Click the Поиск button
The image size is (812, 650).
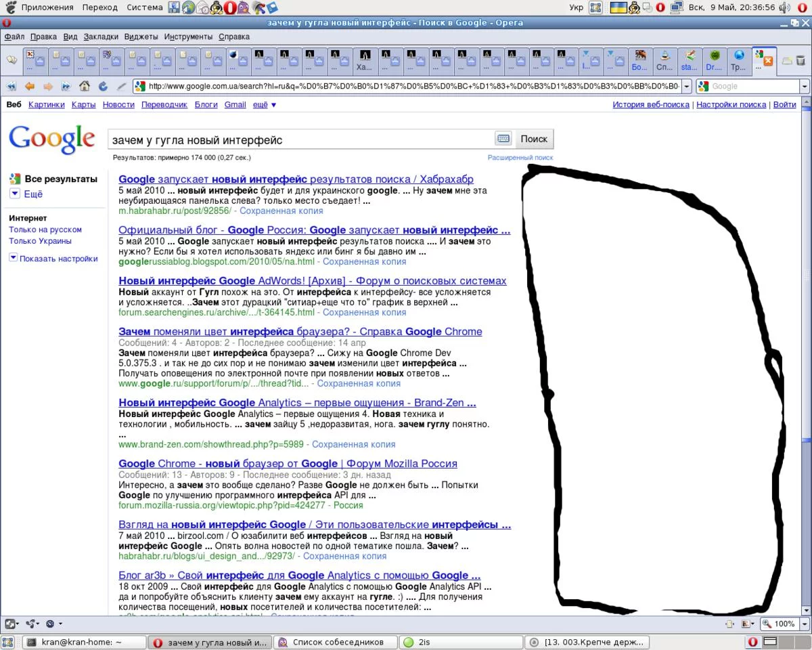[x=534, y=139]
